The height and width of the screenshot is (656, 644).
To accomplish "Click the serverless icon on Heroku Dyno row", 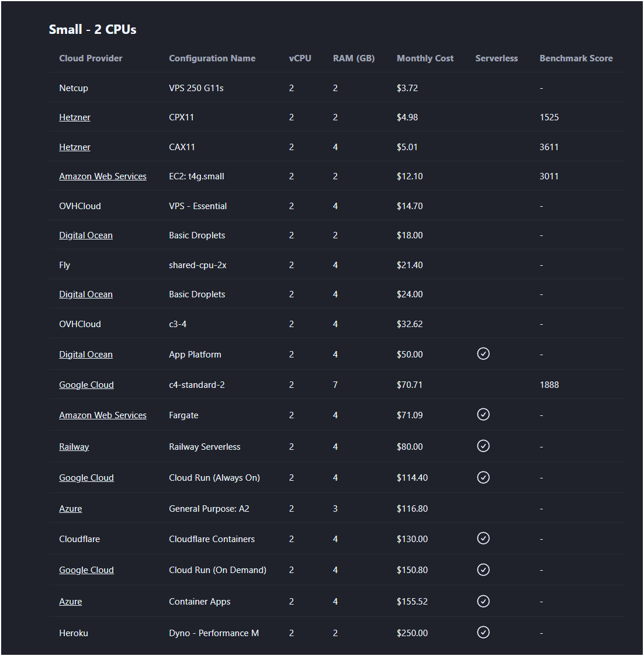I will coord(483,632).
